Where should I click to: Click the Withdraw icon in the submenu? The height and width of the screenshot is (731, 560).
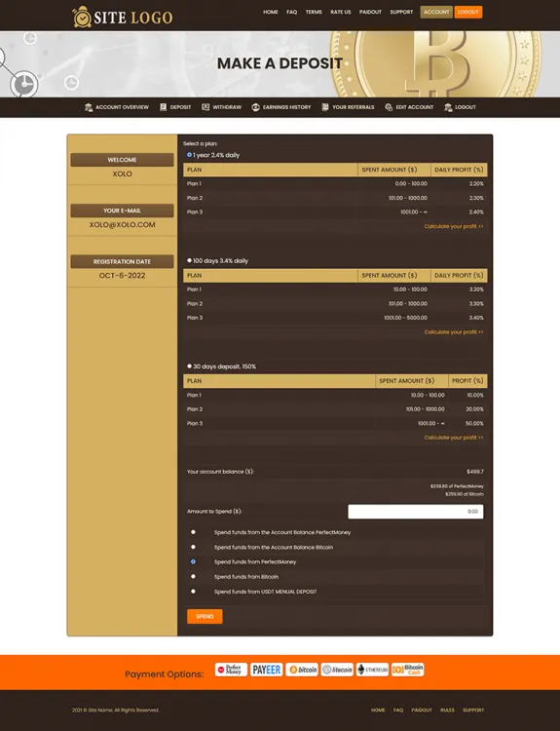pos(205,107)
